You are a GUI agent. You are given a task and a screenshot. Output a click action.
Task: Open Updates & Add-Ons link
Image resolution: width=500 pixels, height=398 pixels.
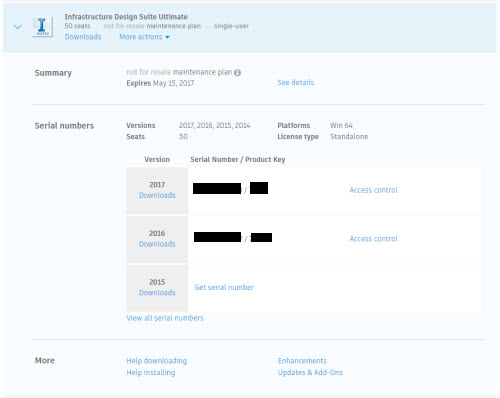pyautogui.click(x=310, y=372)
